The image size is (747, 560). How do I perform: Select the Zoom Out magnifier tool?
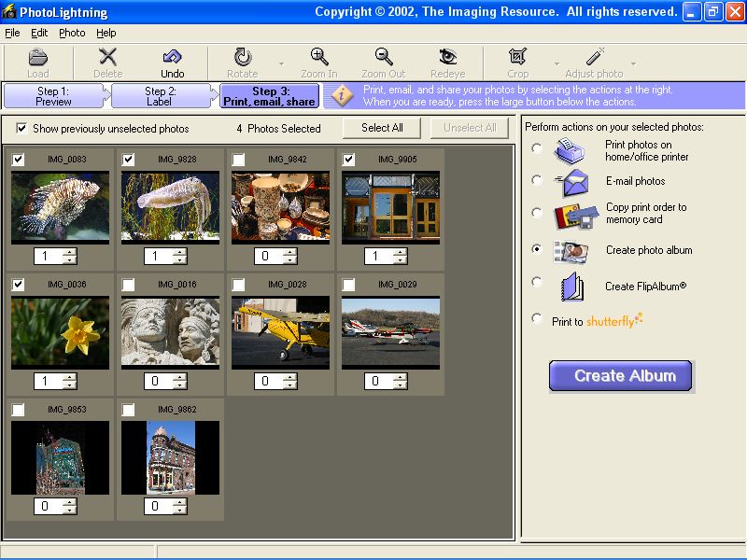383,58
